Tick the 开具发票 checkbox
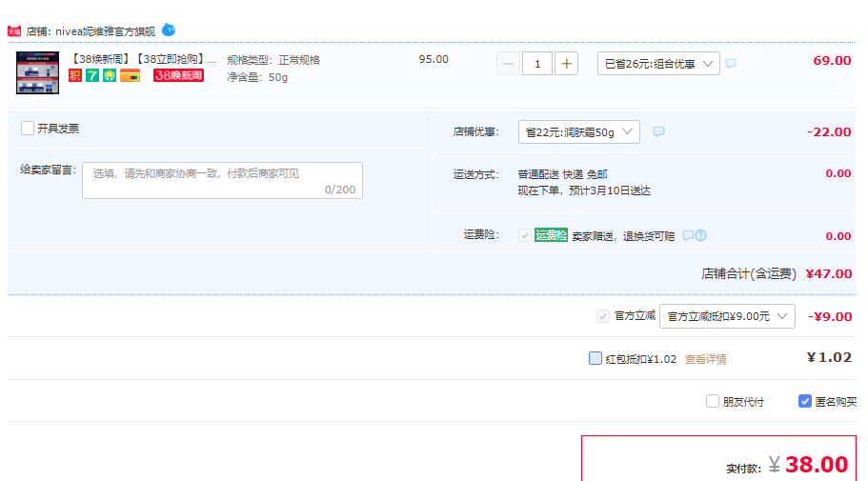868x481 pixels. tap(28, 129)
